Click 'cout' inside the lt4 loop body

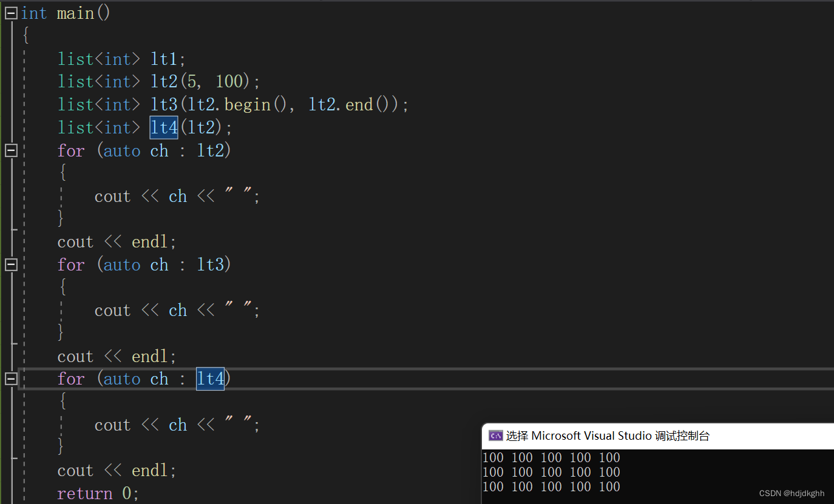[x=112, y=425]
